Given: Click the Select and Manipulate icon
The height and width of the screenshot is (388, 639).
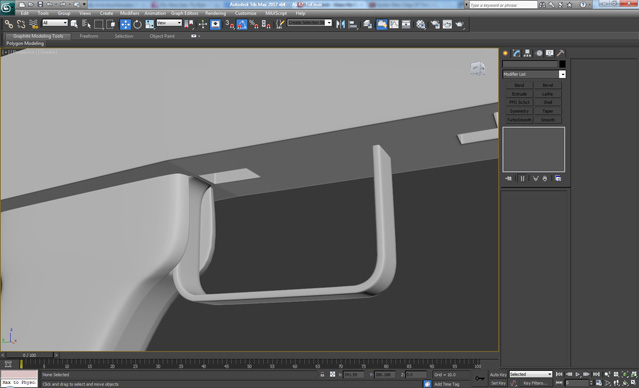Looking at the screenshot, I should (203, 24).
